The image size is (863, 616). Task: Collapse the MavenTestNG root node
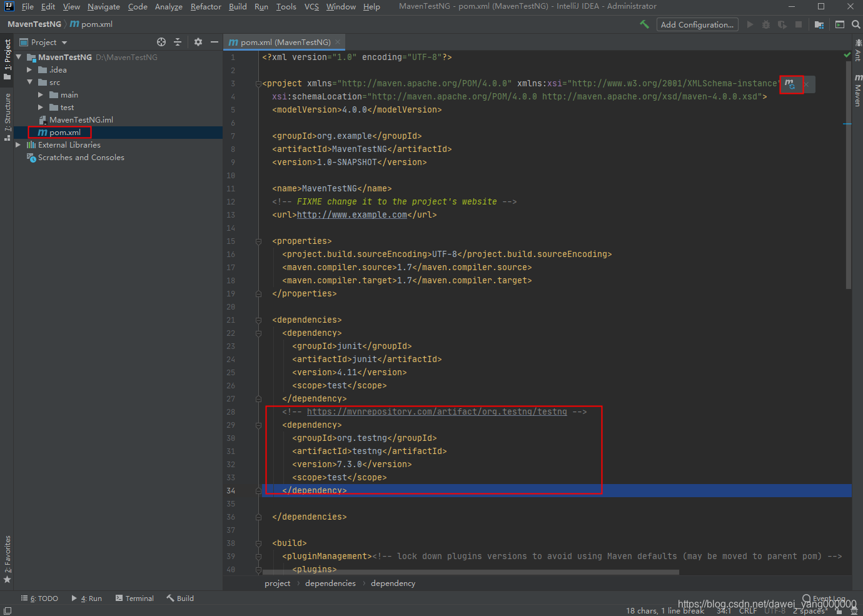coord(19,57)
